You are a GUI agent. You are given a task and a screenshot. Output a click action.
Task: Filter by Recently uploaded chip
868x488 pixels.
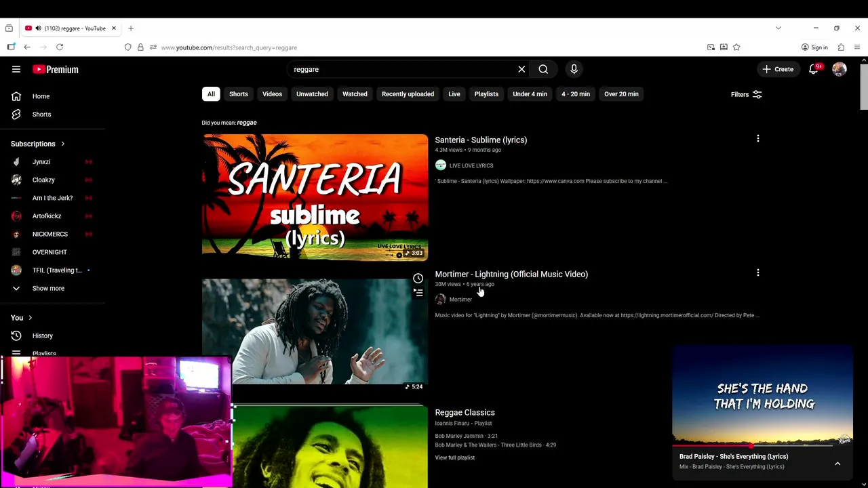tap(408, 94)
